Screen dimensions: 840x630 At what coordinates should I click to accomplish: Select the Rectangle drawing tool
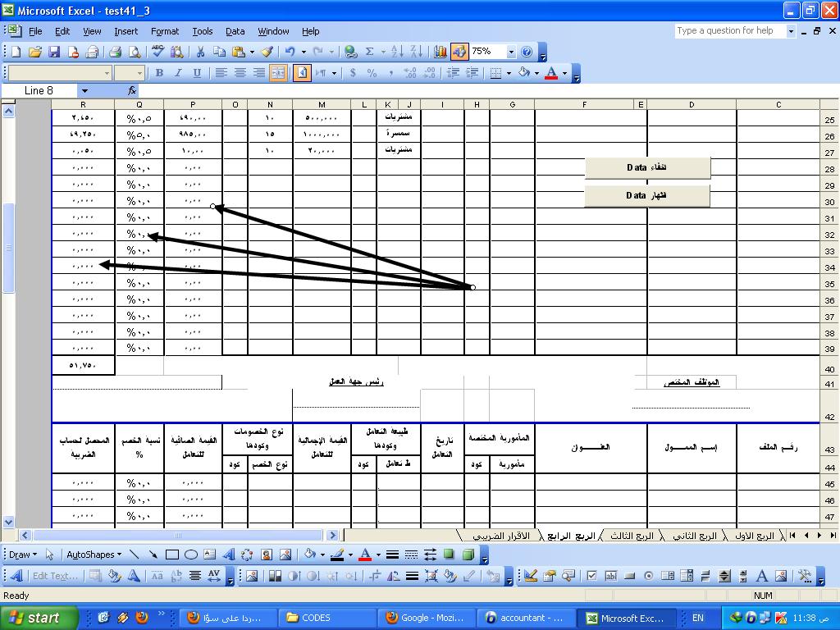pyautogui.click(x=172, y=555)
